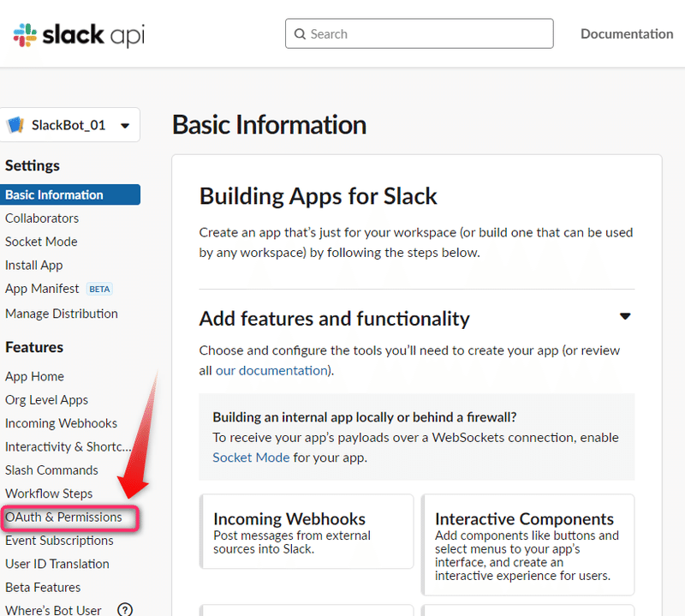Click the Building Apps for Slack heading
Viewport: 685px width, 616px height.
coord(318,196)
